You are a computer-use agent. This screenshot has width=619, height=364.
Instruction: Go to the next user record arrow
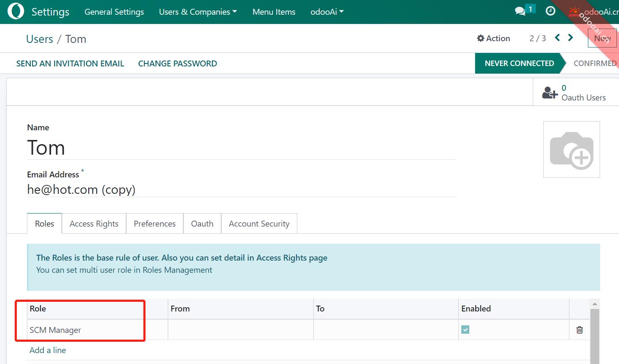[x=571, y=38]
